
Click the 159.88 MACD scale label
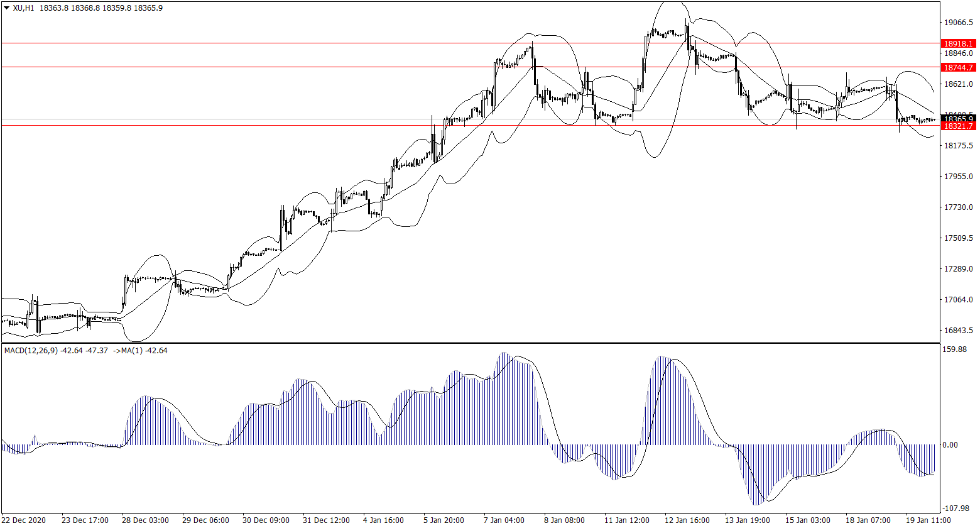click(x=955, y=350)
